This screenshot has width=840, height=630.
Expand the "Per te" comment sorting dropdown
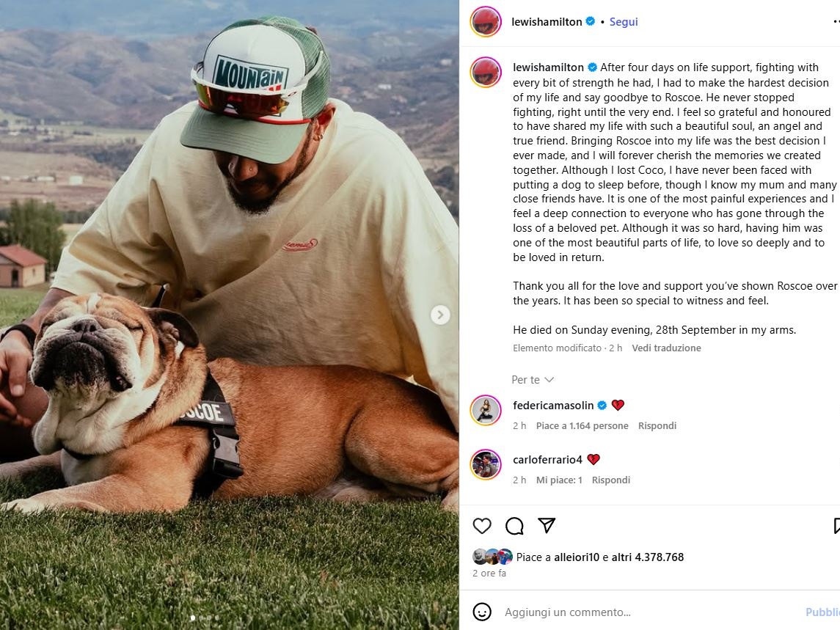(x=533, y=380)
